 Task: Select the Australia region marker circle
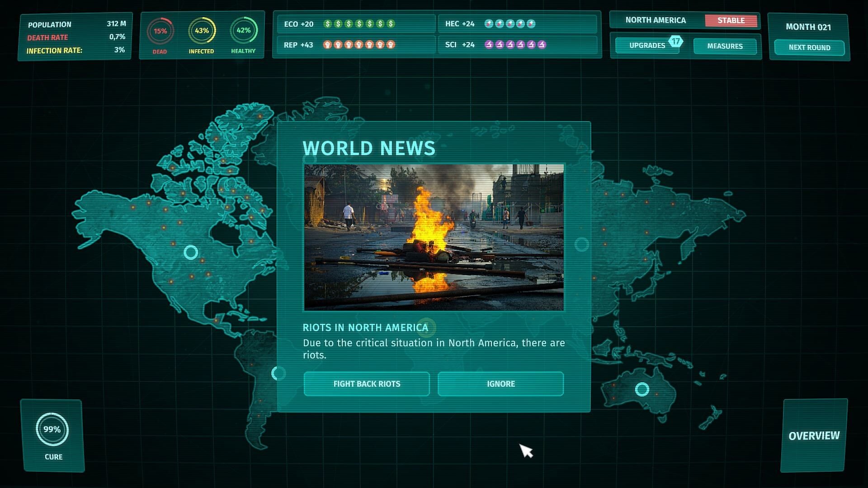642,389
